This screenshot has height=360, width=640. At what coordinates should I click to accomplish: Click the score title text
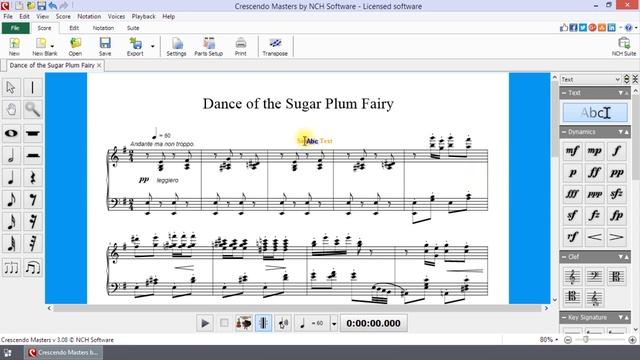pyautogui.click(x=298, y=104)
